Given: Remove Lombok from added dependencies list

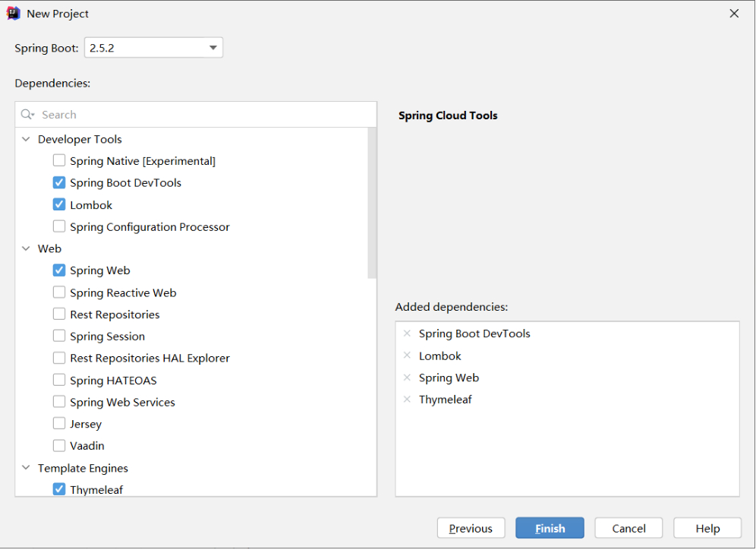Looking at the screenshot, I should (407, 356).
